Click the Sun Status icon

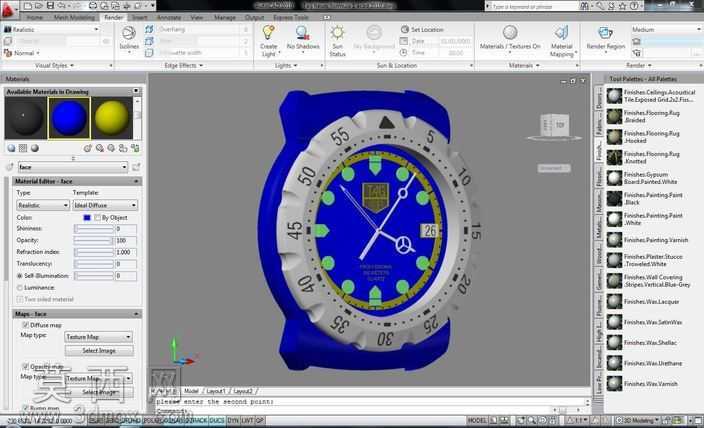pos(337,33)
